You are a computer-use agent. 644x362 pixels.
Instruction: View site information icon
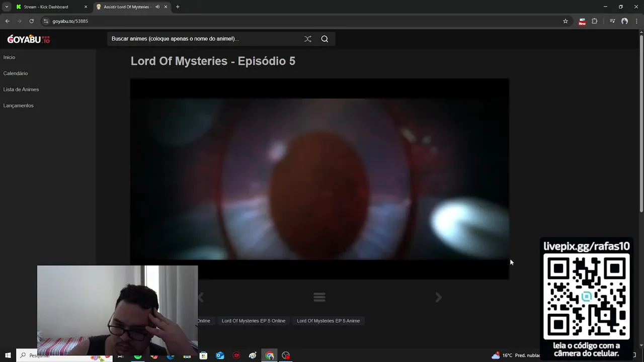[x=46, y=21]
